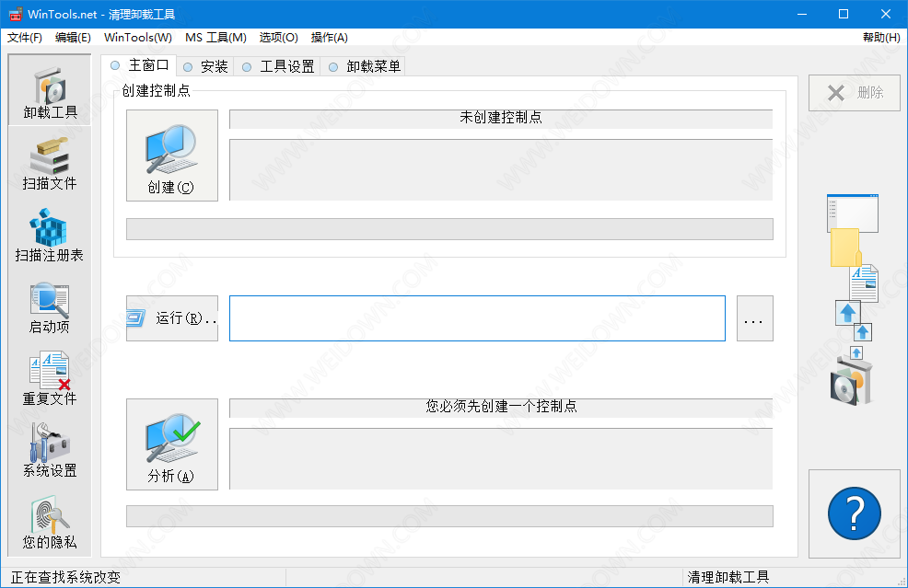Select the 工具设置 tab

tap(278, 66)
